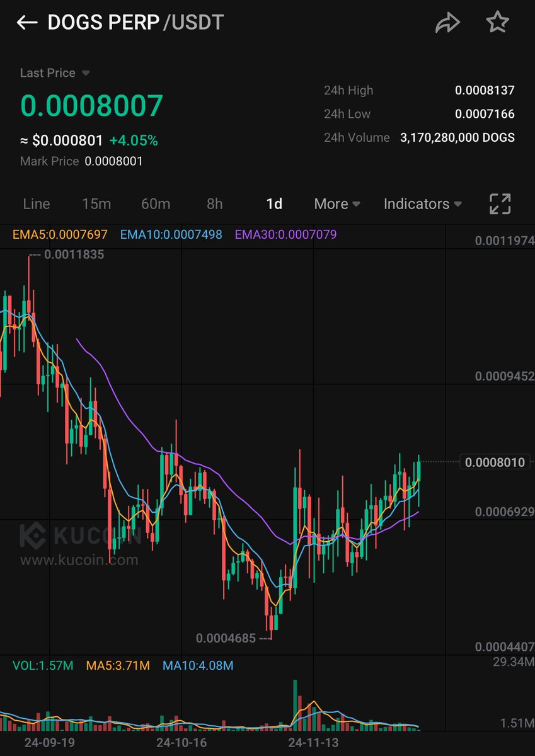Click the 0.0004407 price axis label
Screen dimensions: 535x756
(505, 647)
